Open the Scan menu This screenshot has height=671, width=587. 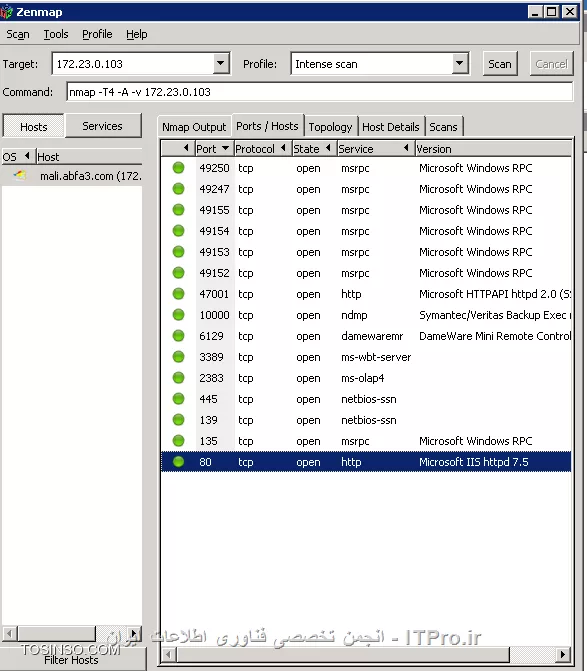(x=18, y=34)
